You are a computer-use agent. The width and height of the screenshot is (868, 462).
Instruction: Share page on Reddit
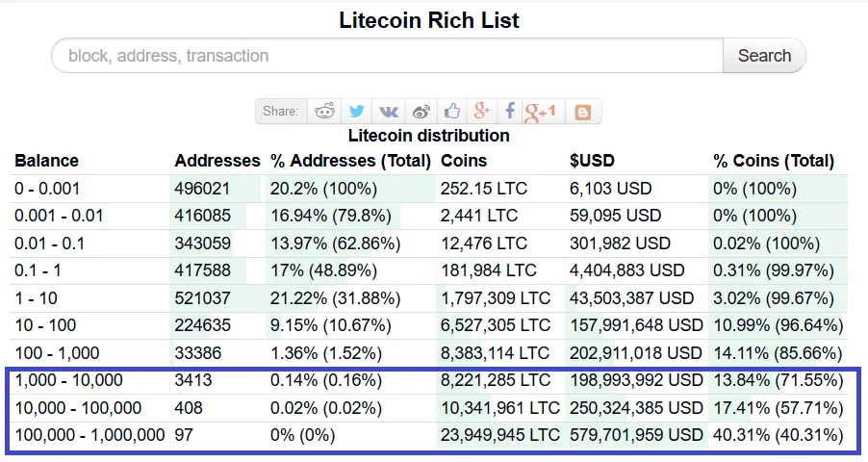pos(325,112)
